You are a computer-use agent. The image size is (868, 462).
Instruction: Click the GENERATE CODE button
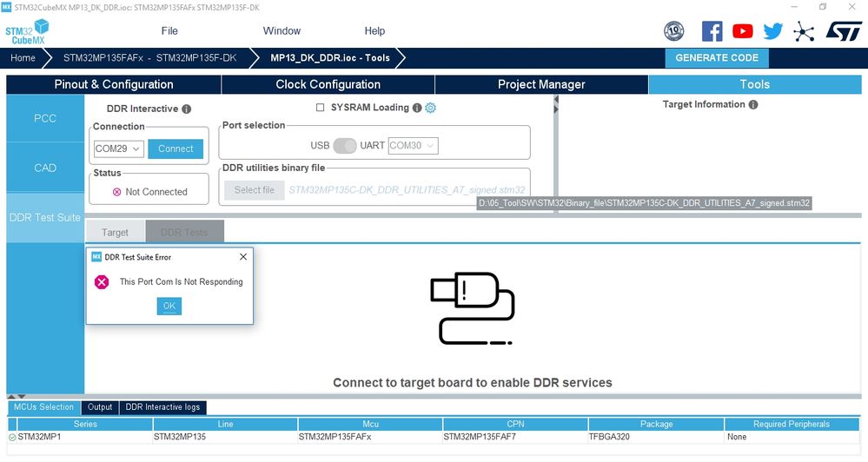pyautogui.click(x=717, y=57)
